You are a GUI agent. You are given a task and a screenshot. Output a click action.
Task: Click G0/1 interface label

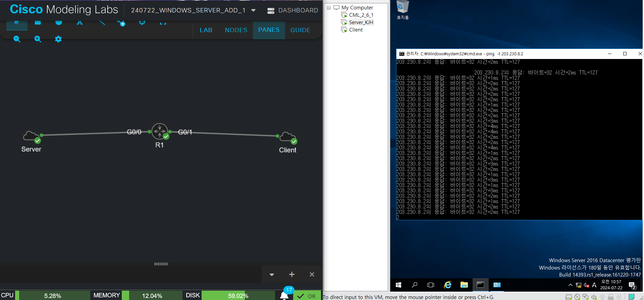pos(185,132)
